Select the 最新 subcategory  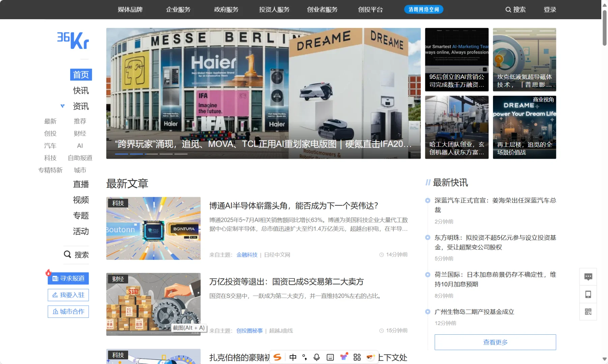coord(50,121)
